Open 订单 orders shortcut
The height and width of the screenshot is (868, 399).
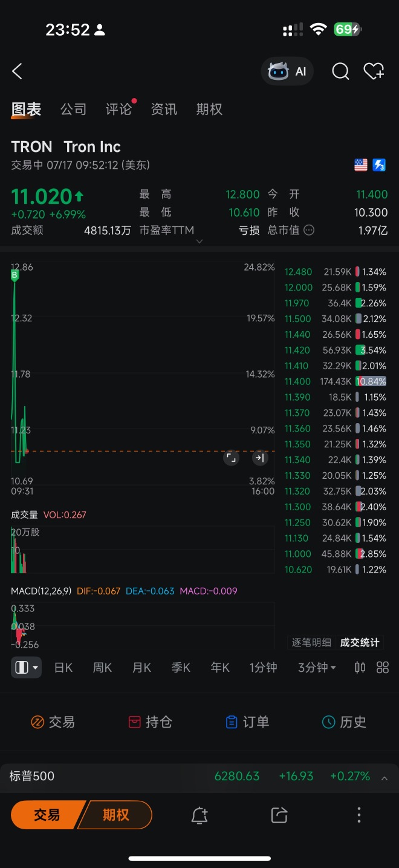247,722
